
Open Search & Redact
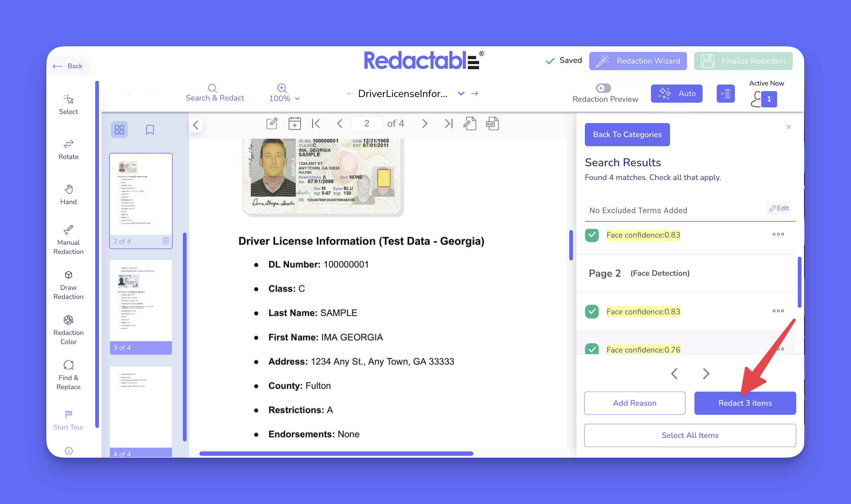click(x=214, y=93)
